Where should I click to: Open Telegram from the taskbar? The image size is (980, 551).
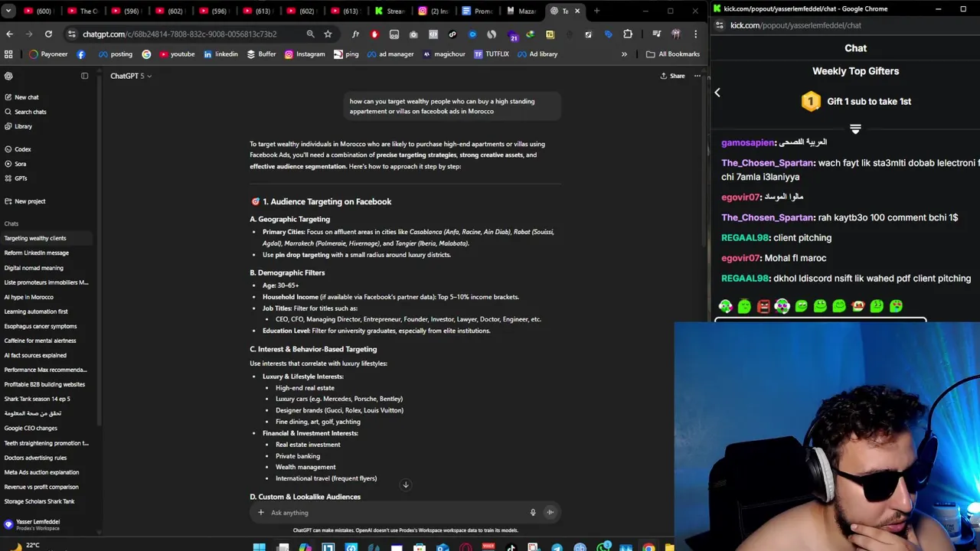pyautogui.click(x=557, y=547)
